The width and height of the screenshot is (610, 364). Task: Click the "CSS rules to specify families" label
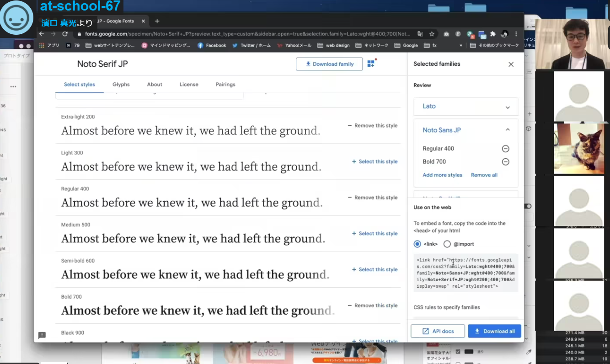(x=447, y=307)
